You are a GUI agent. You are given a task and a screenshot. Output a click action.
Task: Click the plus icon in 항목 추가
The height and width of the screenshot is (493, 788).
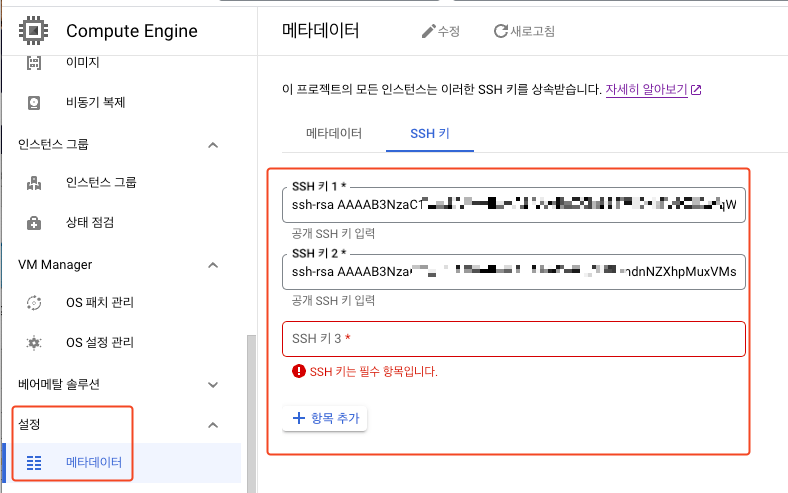(x=299, y=418)
